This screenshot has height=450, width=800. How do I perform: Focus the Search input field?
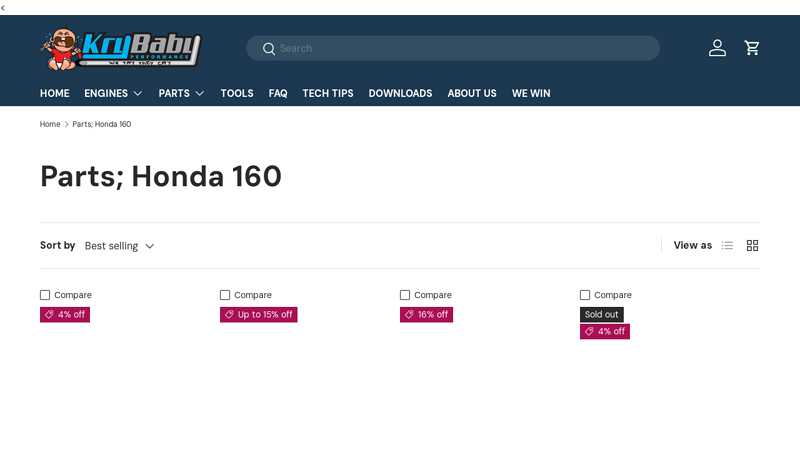(x=460, y=48)
